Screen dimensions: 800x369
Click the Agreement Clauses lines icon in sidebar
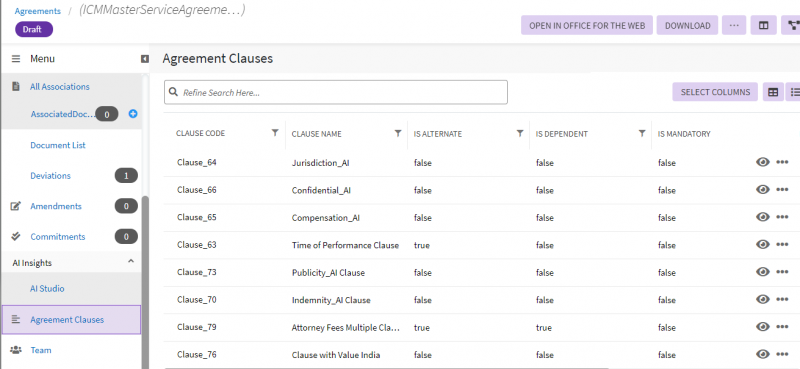click(16, 319)
